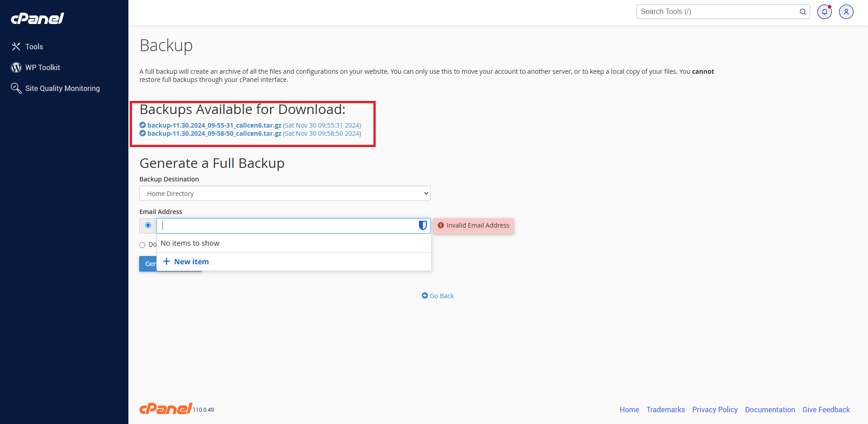Download the 09-55-31 backup archive
Viewport: 868px width, 424px height.
[x=214, y=125]
